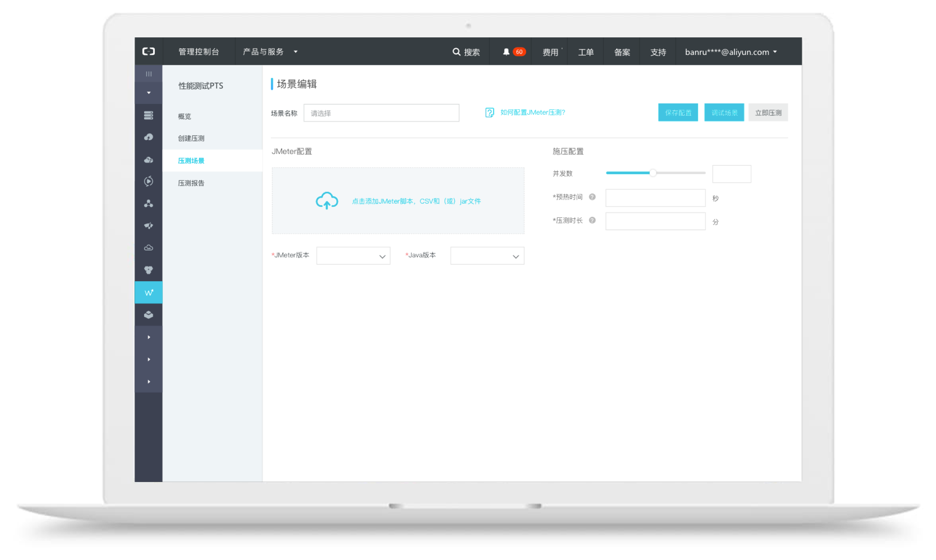Open the JMeter版本 dropdown
936x560 pixels.
pos(353,256)
